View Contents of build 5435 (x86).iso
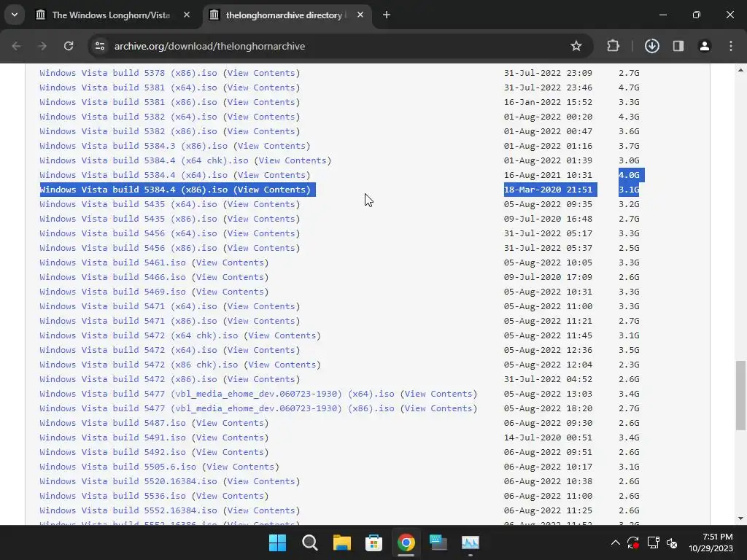The height and width of the screenshot is (560, 747). coord(261,219)
